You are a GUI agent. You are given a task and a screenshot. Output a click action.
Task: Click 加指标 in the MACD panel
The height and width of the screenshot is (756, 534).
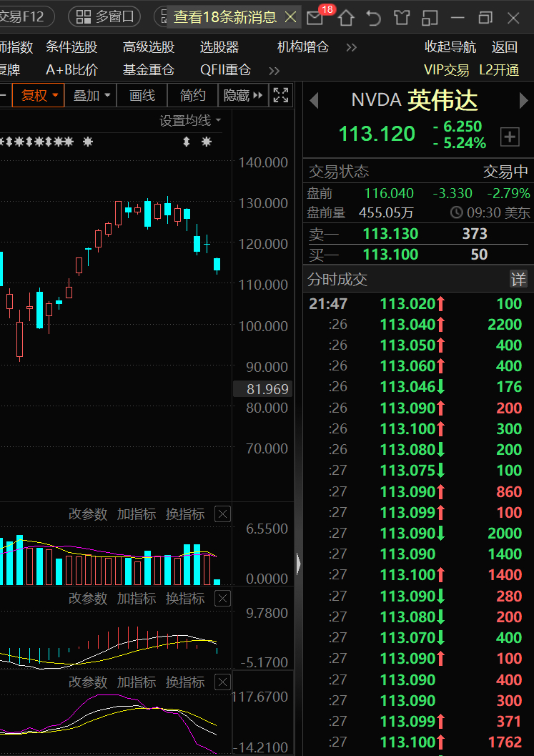[x=137, y=599]
